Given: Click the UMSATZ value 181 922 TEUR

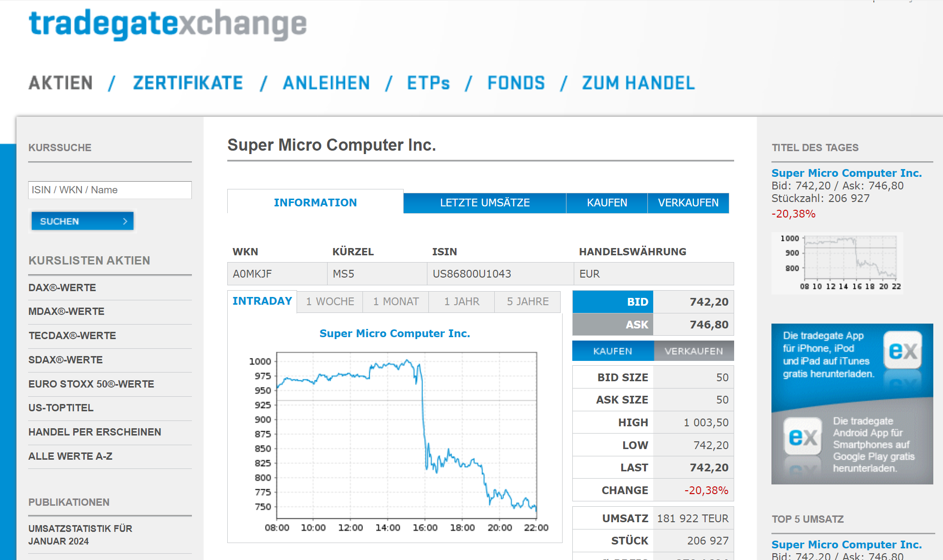Looking at the screenshot, I should (x=693, y=519).
